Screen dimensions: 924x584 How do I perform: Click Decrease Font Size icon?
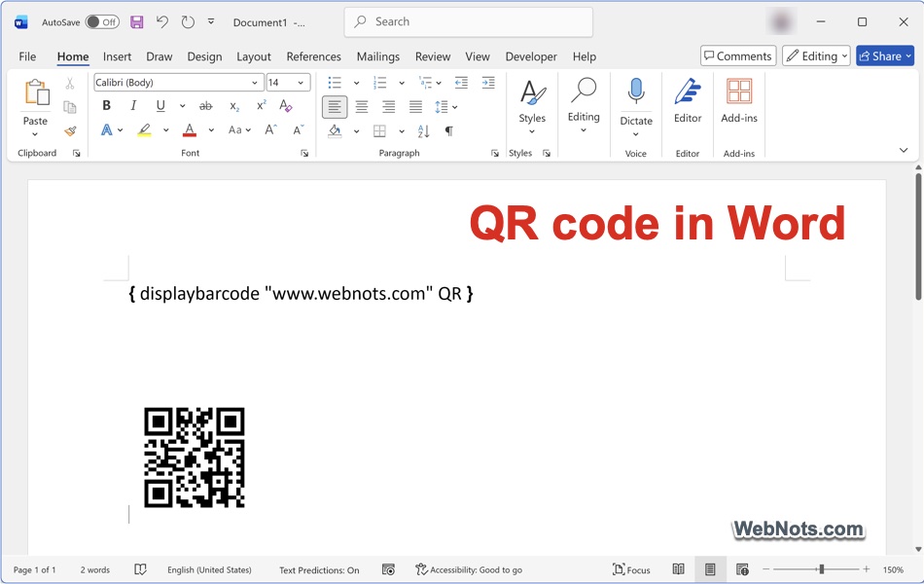pyautogui.click(x=299, y=129)
